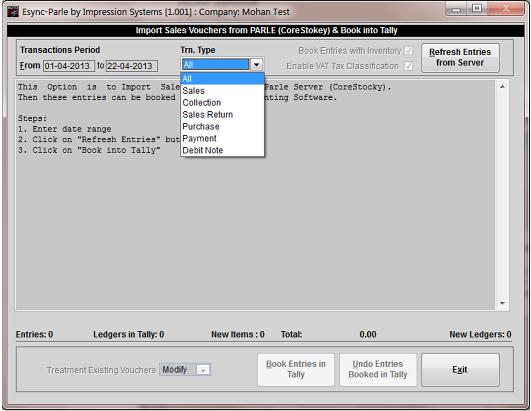
Task: Click the 'New Items : 0' text
Action: pos(238,334)
